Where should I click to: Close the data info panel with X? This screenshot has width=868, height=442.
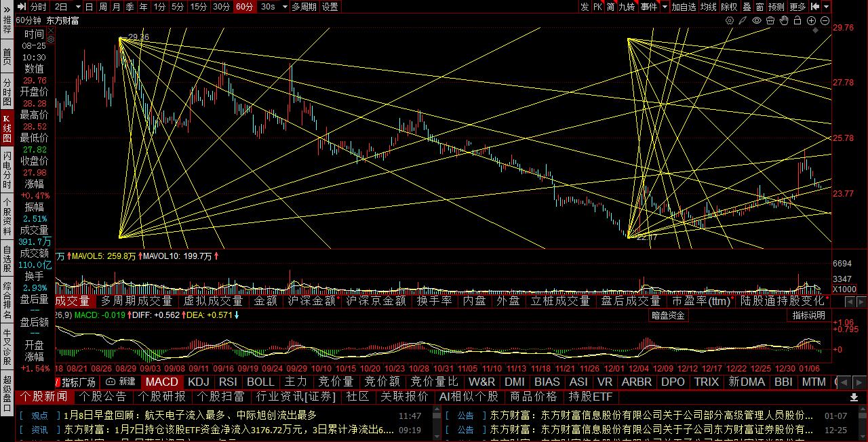50,31
